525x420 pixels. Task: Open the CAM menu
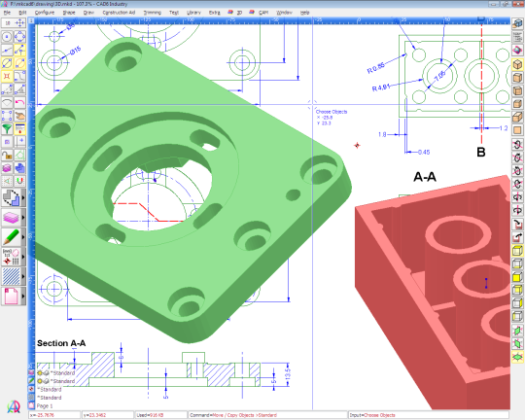click(x=263, y=13)
